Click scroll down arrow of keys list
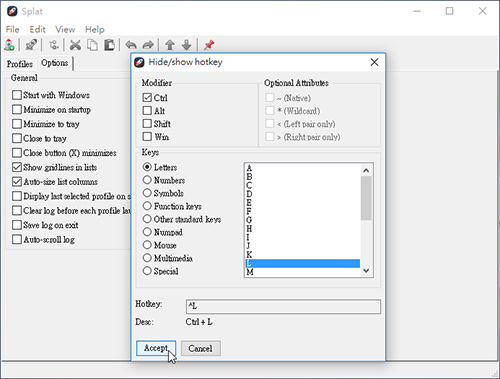 pyautogui.click(x=366, y=271)
